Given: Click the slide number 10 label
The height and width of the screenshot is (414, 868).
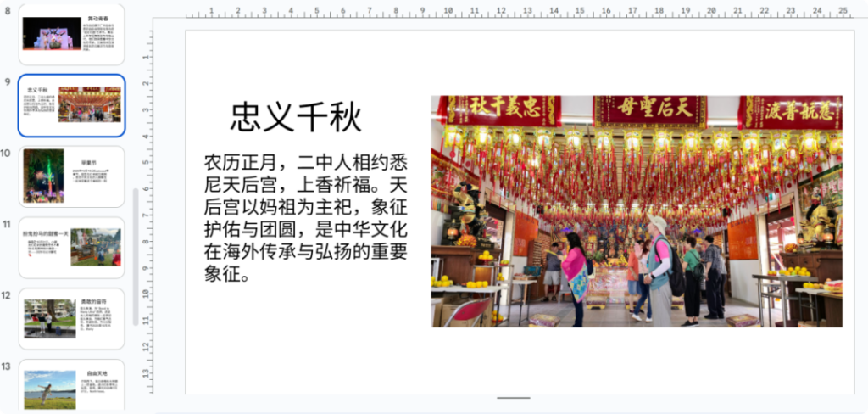Looking at the screenshot, I should (6, 154).
